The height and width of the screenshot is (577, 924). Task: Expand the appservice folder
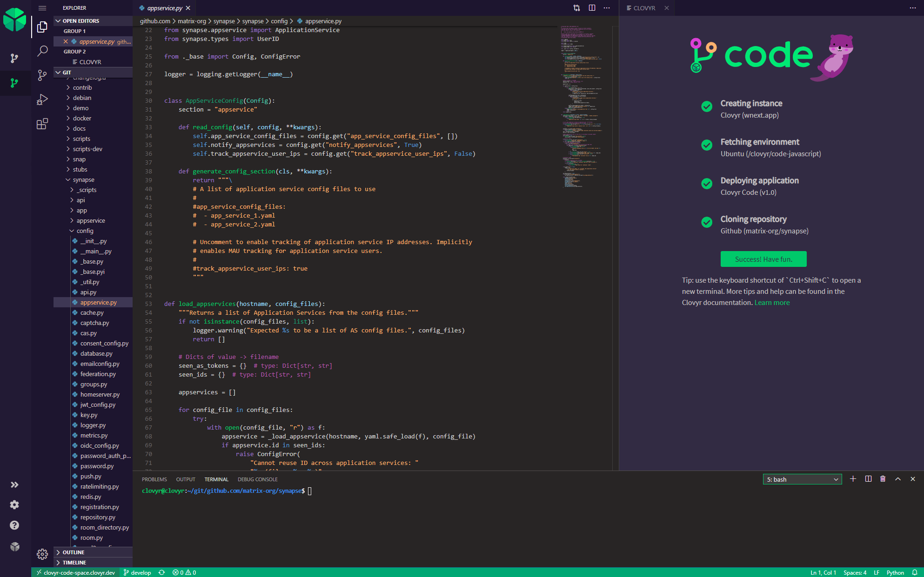coord(91,220)
